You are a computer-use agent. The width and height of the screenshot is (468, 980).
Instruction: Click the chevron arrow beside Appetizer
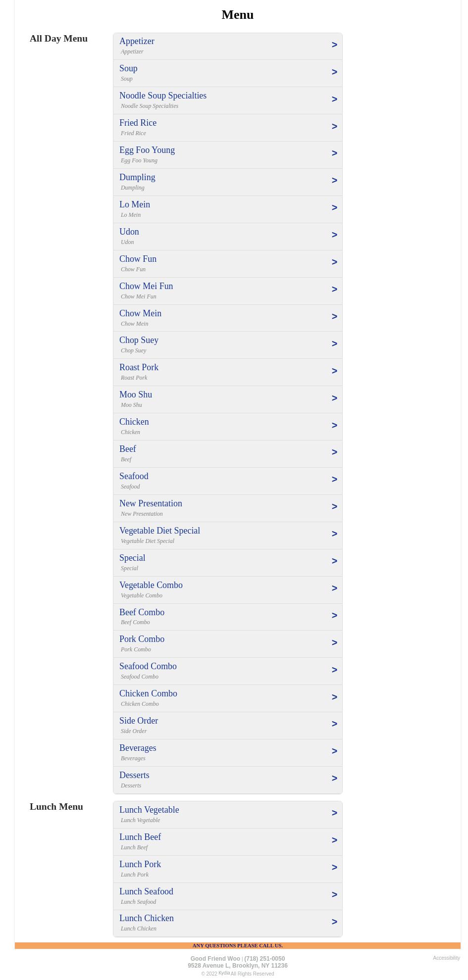click(334, 45)
